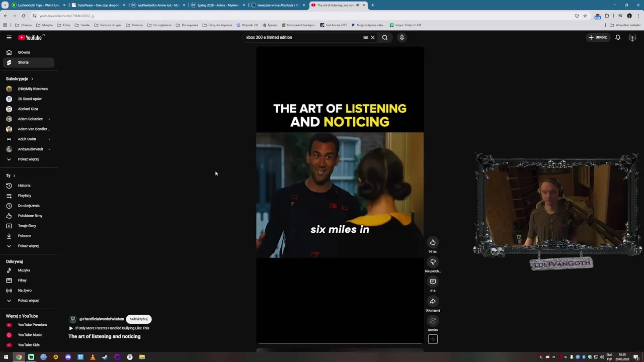Viewport: 644px width, 362px height.
Task: Clear the search text with X
Action: 373,37
